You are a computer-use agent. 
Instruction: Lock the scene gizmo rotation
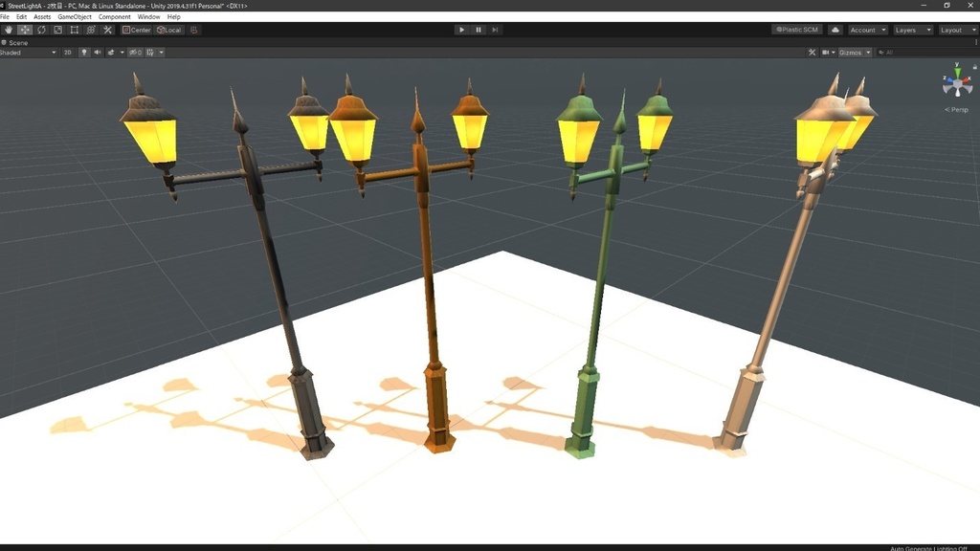tap(975, 66)
